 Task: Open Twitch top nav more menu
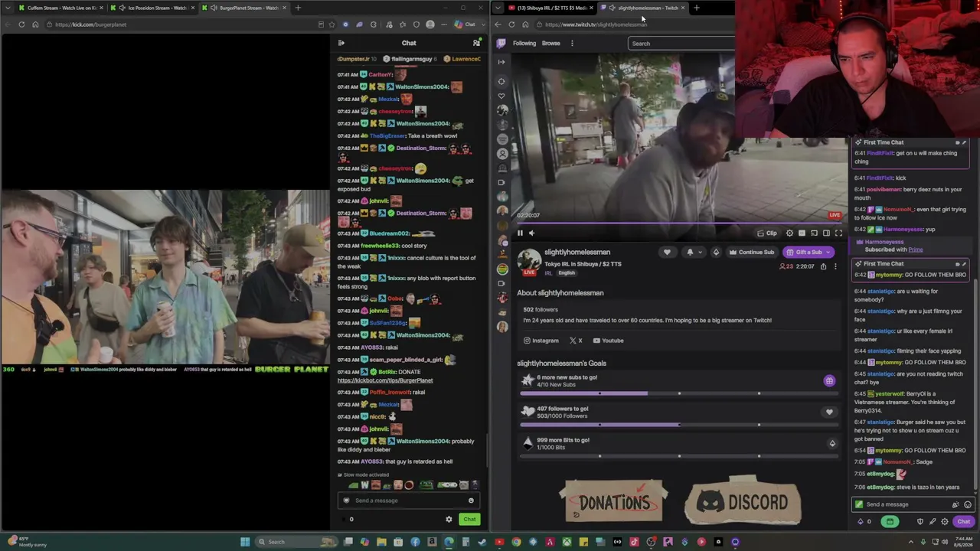pos(572,44)
